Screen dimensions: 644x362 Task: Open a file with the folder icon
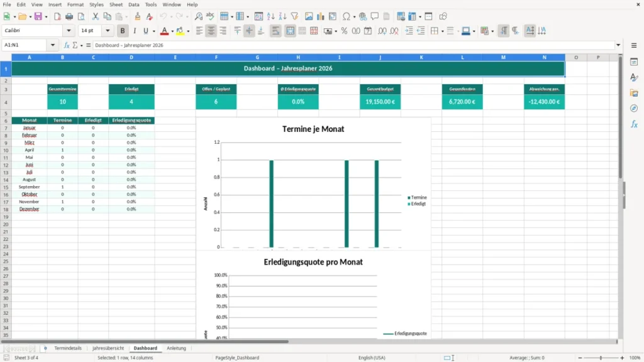coord(22,16)
